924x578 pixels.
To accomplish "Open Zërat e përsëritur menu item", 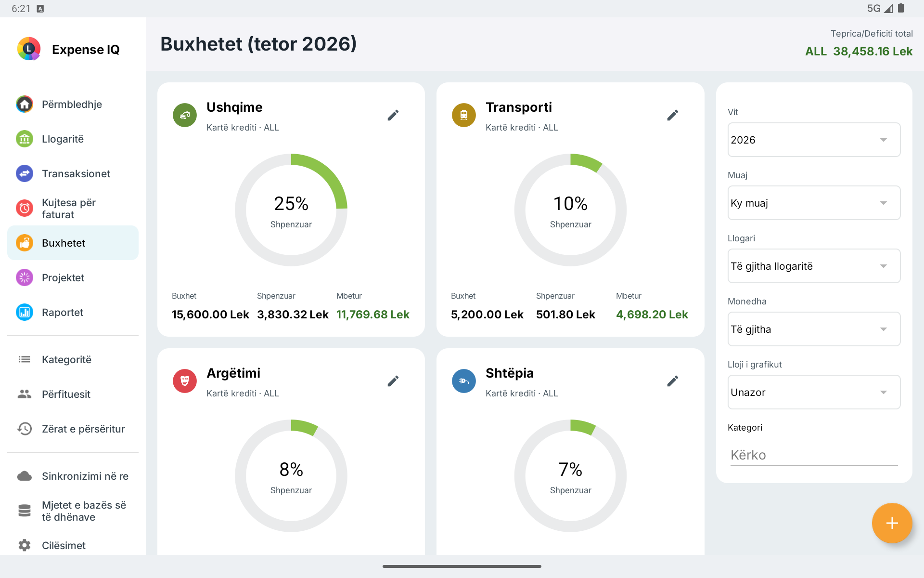I will [x=73, y=429].
